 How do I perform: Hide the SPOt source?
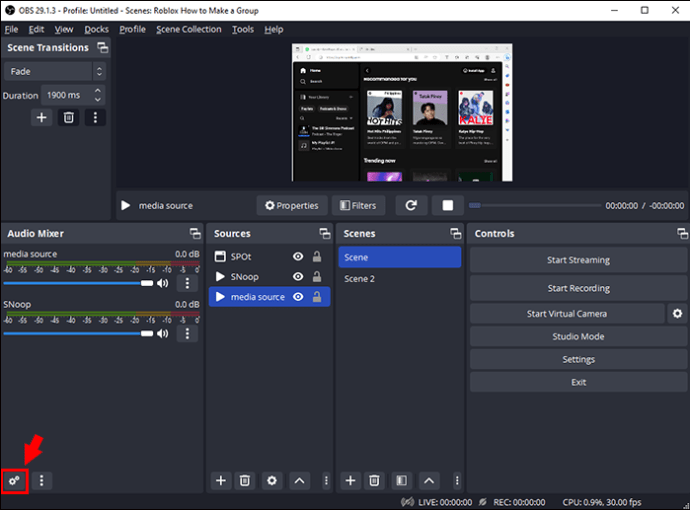(298, 257)
